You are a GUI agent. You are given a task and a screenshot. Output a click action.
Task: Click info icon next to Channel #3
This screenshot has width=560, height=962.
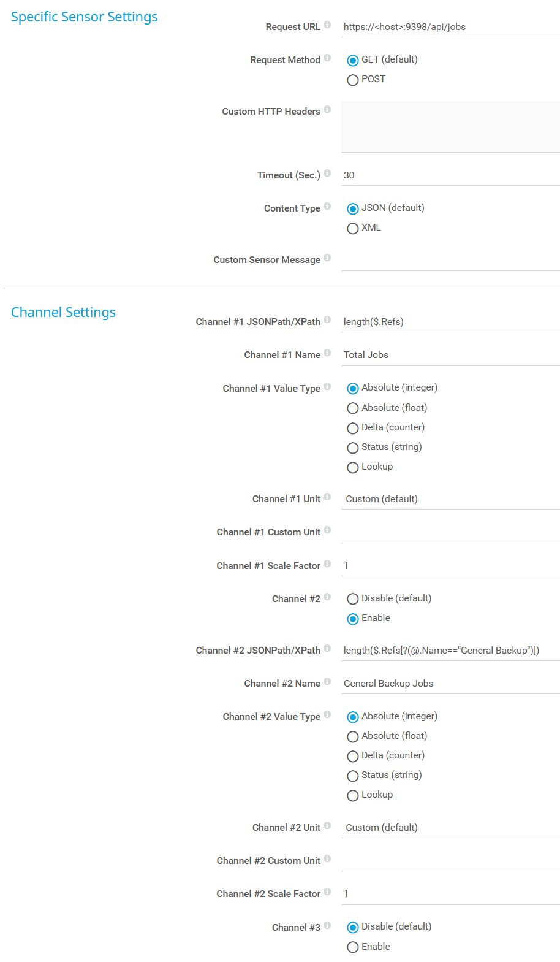[x=327, y=925]
